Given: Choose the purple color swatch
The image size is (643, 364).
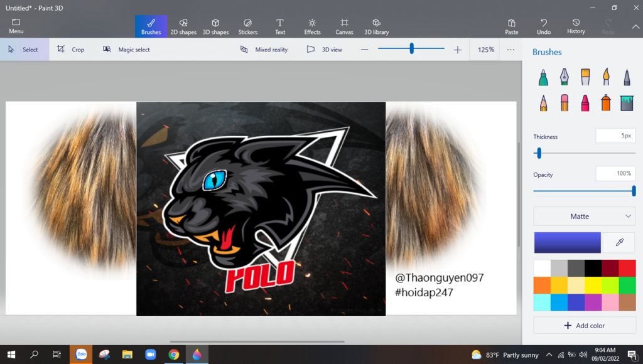Looking at the screenshot, I should click(x=593, y=302).
